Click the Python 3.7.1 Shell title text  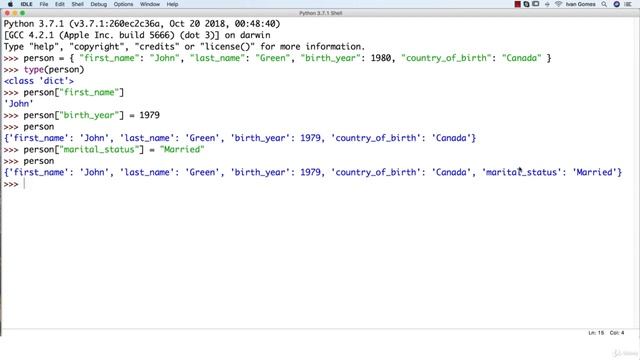pos(320,13)
